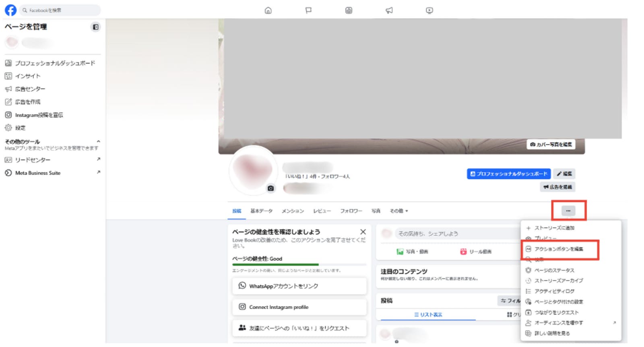Viewport: 644px width, 347px height.
Task: Click the gear icon beside 設定
Action: [x=8, y=128]
